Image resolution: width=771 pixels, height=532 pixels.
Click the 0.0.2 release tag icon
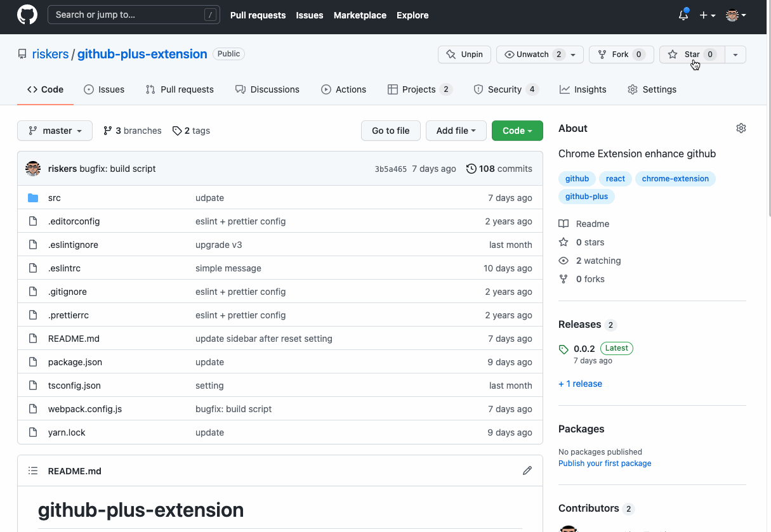[x=563, y=349]
